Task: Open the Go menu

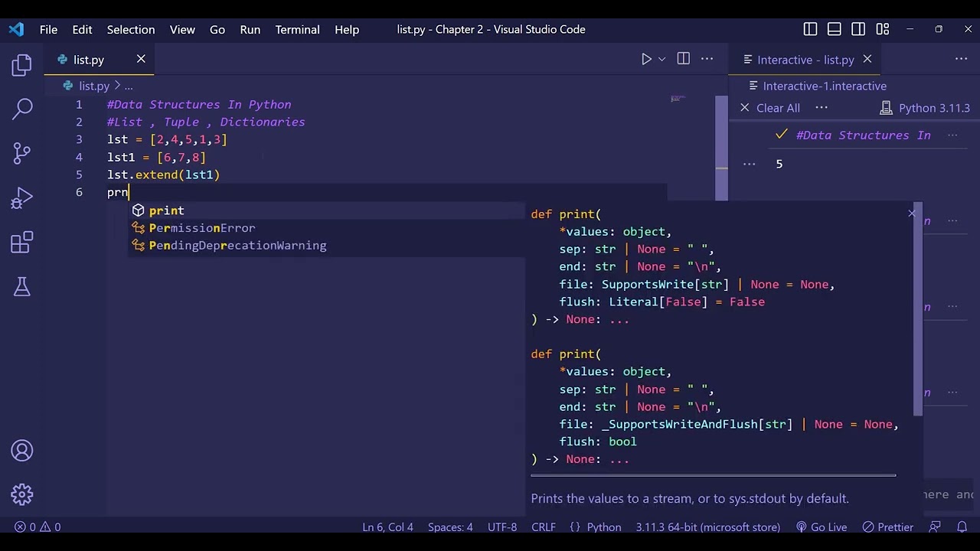Action: pyautogui.click(x=217, y=29)
